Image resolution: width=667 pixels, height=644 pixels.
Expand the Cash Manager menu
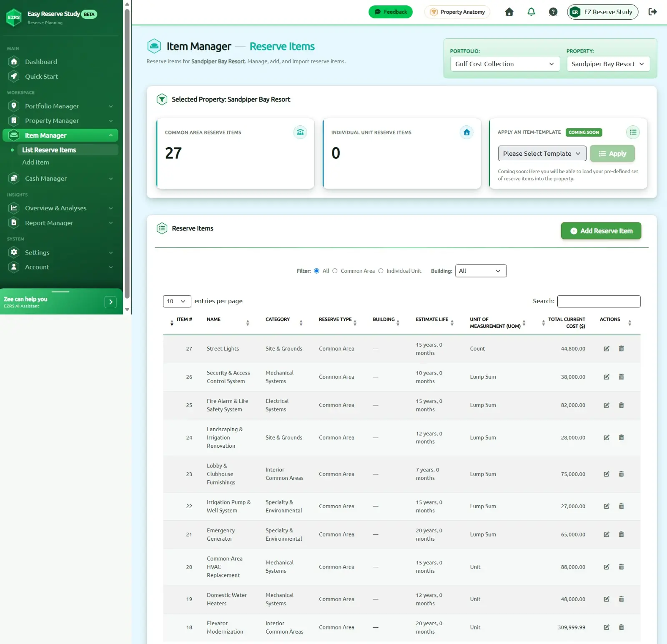pos(60,179)
